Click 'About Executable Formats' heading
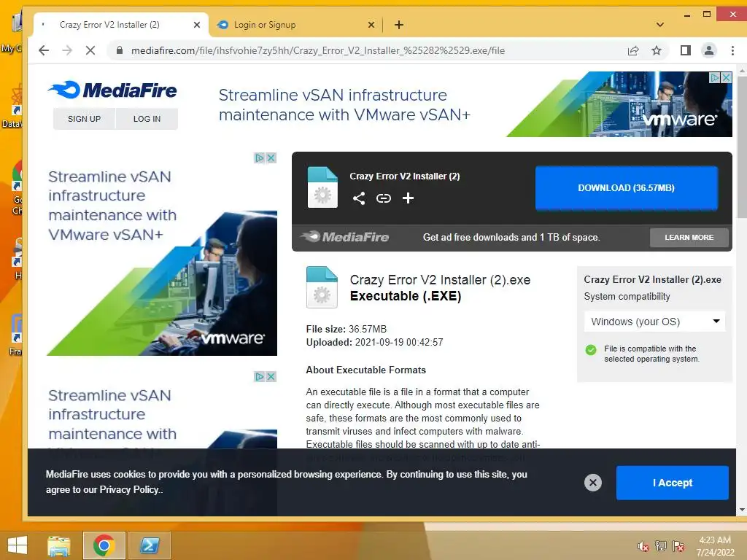747x560 pixels. click(366, 370)
